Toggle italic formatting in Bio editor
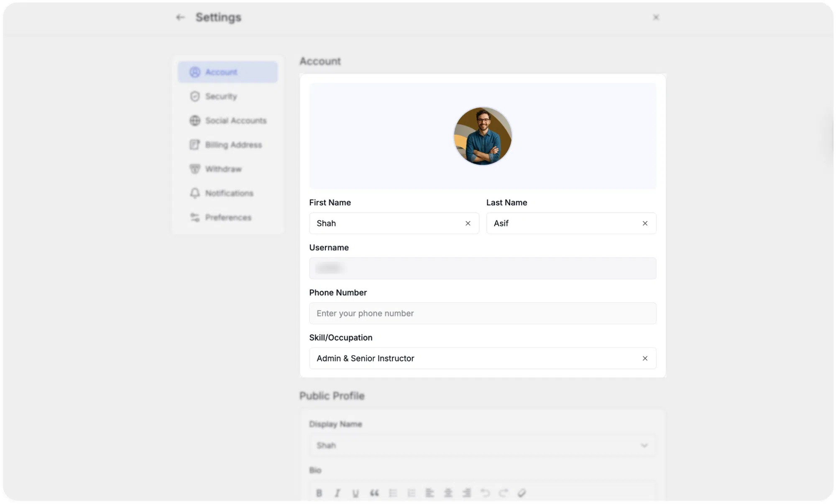Image resolution: width=836 pixels, height=504 pixels. 337,493
